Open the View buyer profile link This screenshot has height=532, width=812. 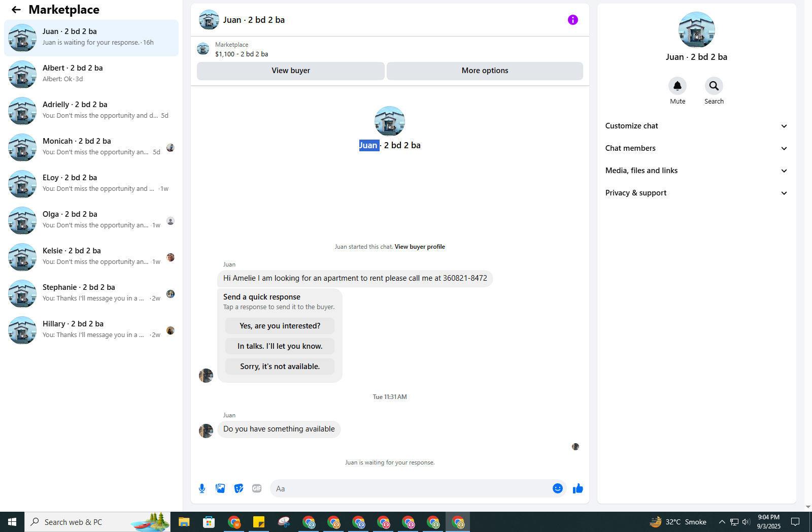coord(420,247)
